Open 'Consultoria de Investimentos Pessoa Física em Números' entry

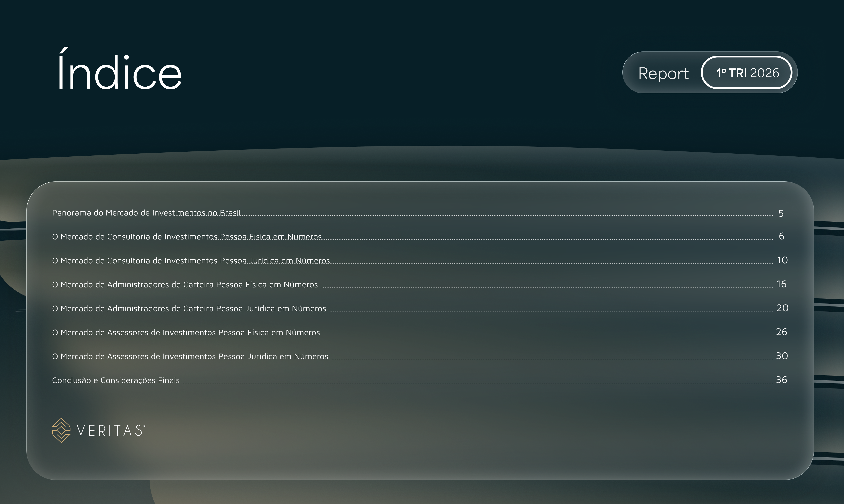(186, 237)
